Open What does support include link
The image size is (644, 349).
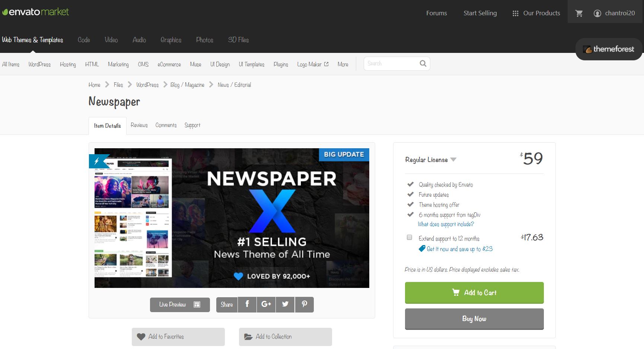(x=446, y=224)
